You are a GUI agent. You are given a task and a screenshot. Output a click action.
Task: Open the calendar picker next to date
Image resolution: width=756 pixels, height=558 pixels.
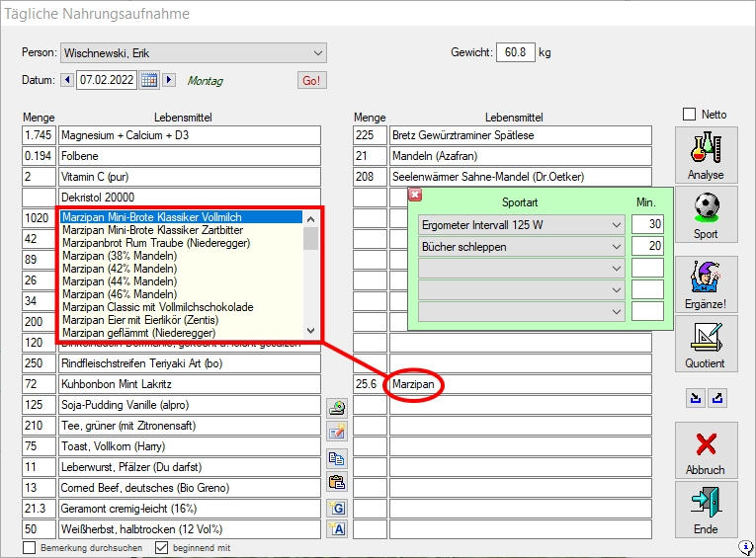coord(149,81)
